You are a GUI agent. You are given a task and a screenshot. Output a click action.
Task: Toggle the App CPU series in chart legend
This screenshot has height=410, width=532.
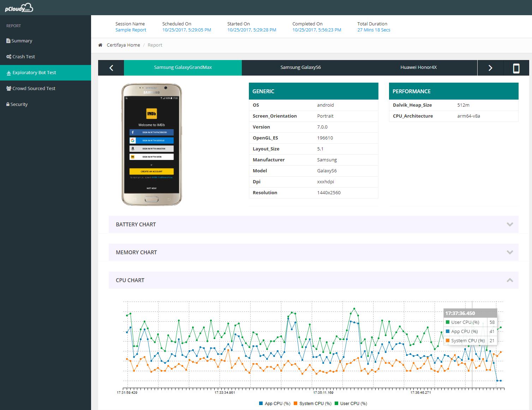[275, 403]
